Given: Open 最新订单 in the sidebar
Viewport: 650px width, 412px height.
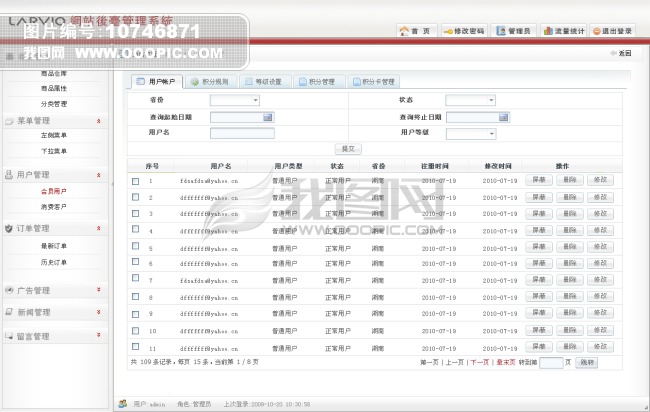Looking at the screenshot, I should coord(54,246).
